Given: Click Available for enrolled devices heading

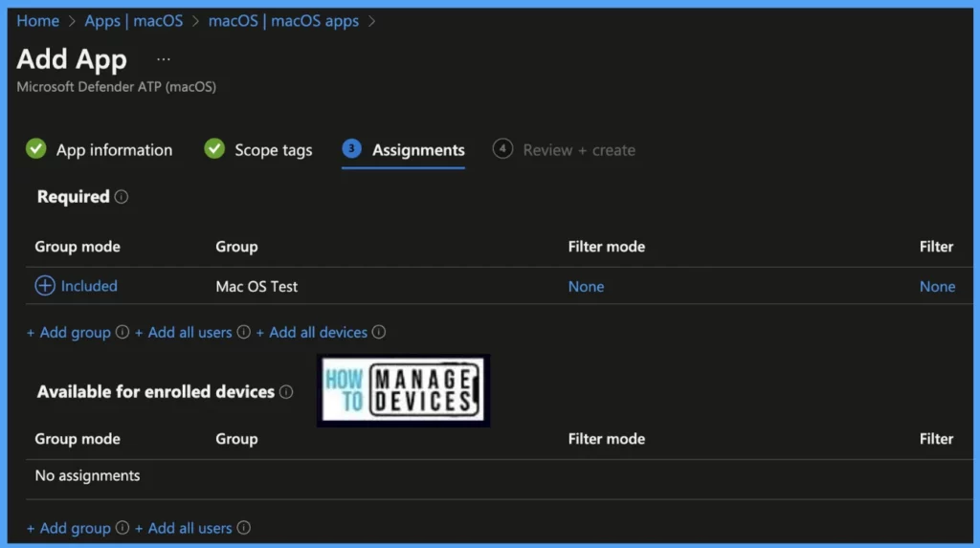Looking at the screenshot, I should tap(156, 392).
